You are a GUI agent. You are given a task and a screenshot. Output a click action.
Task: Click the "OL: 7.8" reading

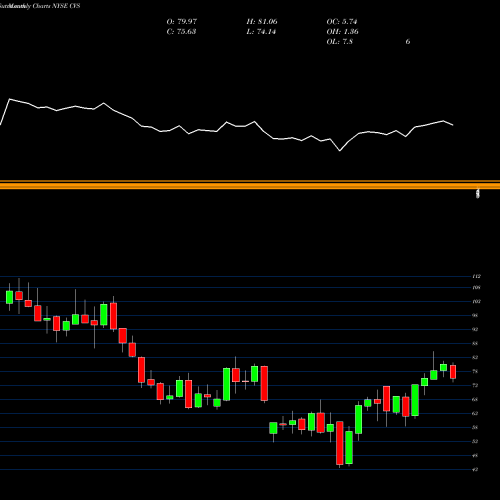tap(340, 42)
